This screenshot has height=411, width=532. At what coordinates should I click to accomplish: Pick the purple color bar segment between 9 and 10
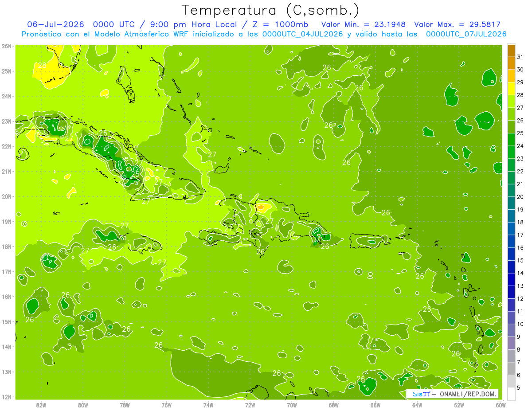pyautogui.click(x=511, y=330)
